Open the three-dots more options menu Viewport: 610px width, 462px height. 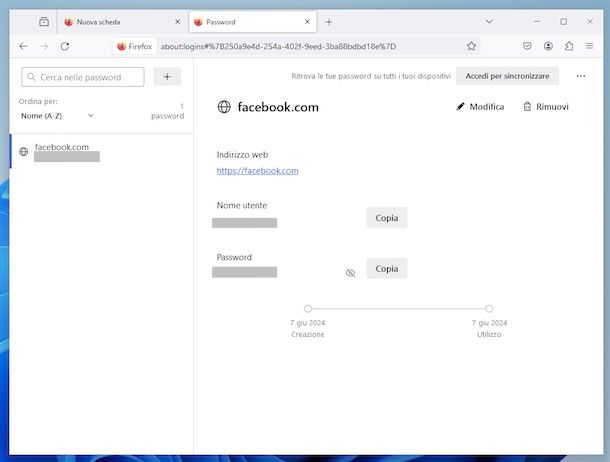tap(581, 76)
